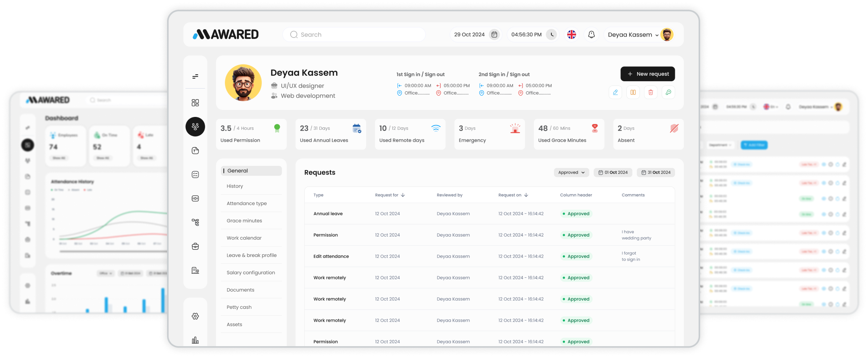Image resolution: width=868 pixels, height=357 pixels.
Task: Toggle sorting on the Request for column
Action: point(403,195)
